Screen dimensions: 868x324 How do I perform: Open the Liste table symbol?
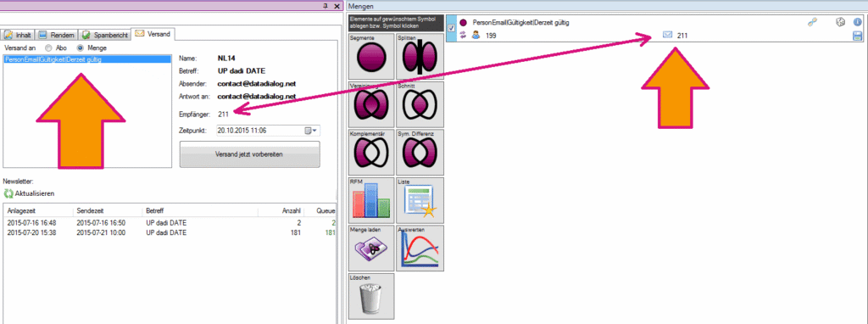tap(420, 200)
